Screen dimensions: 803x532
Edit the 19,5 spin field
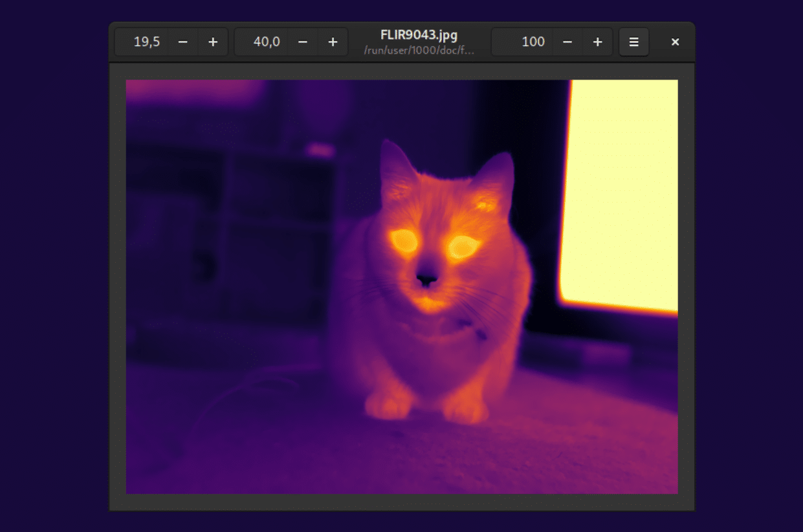[142, 42]
